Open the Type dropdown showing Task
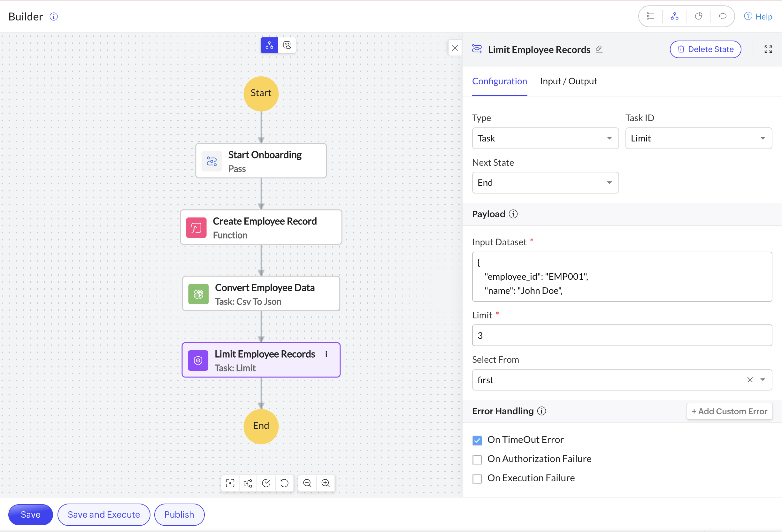The width and height of the screenshot is (782, 532). (x=545, y=138)
